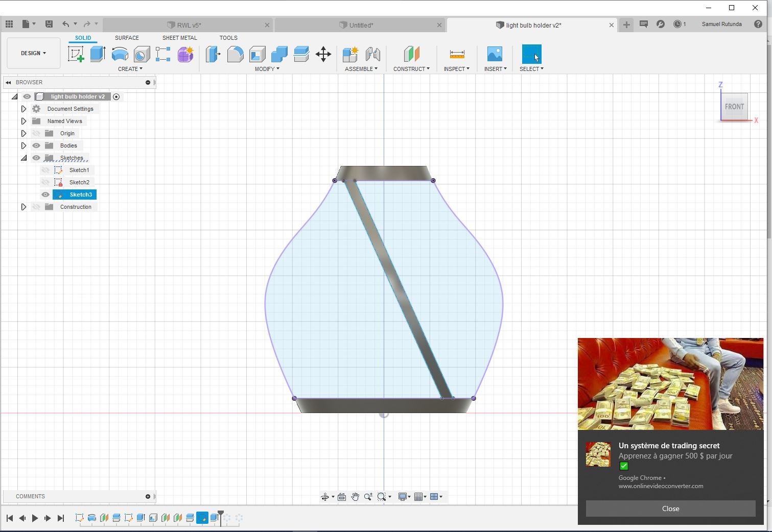Expand the Named Views node
This screenshot has width=772, height=532.
[x=24, y=121]
